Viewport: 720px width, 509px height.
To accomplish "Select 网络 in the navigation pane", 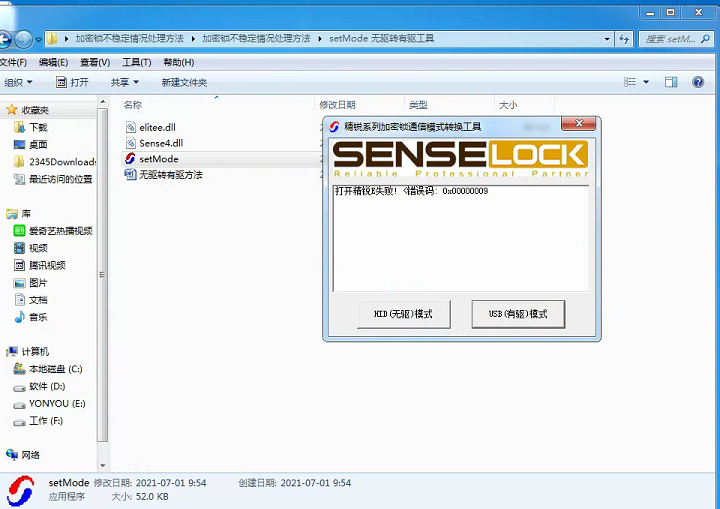I will (x=30, y=455).
